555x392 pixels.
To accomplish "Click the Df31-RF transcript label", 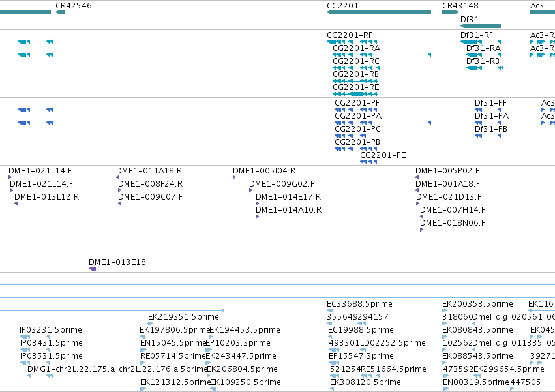I will coord(477,35).
